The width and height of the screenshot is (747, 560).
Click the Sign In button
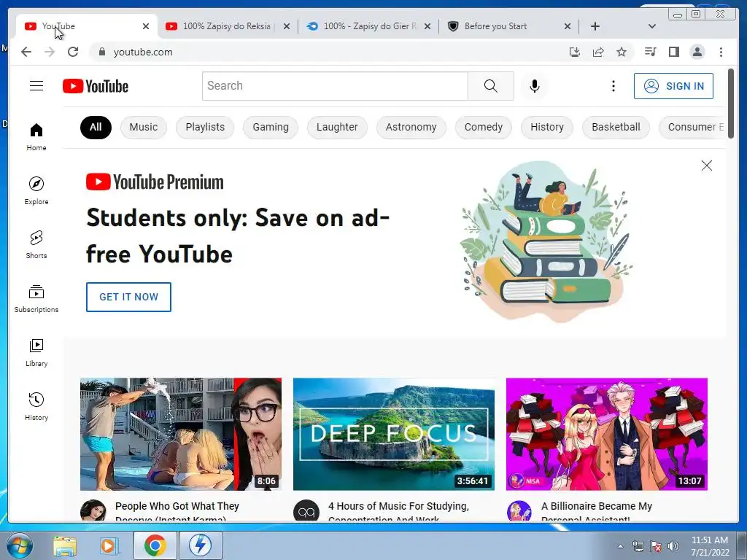pos(673,86)
